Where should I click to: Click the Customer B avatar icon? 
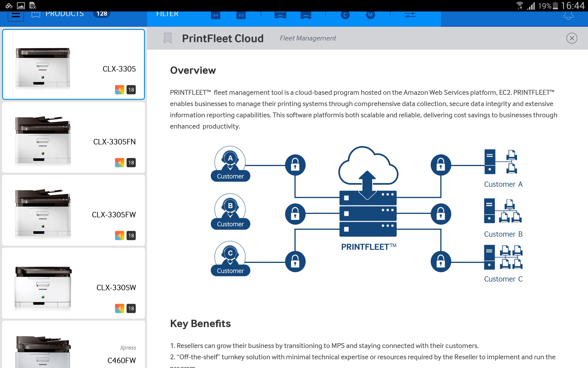tap(230, 211)
